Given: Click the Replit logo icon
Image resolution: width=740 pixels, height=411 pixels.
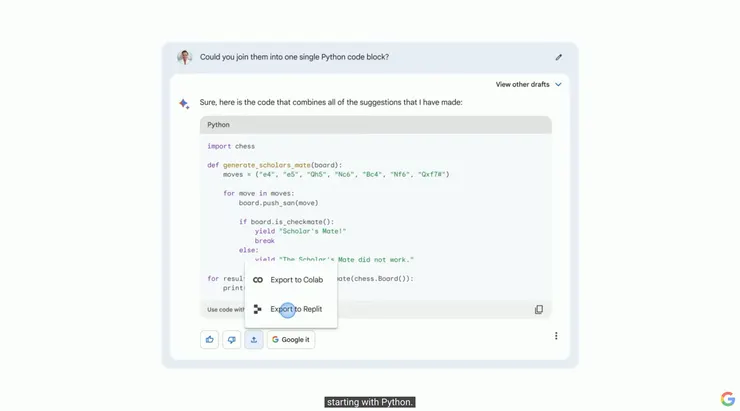Looking at the screenshot, I should 258,309.
